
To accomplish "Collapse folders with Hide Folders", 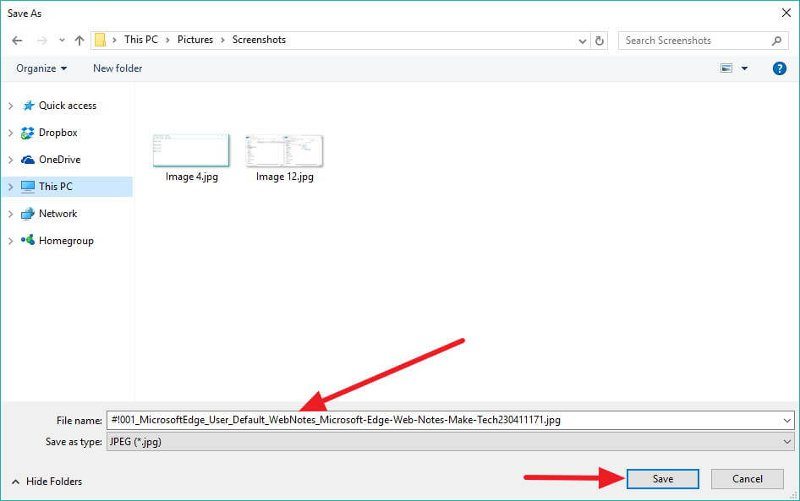I will (47, 482).
